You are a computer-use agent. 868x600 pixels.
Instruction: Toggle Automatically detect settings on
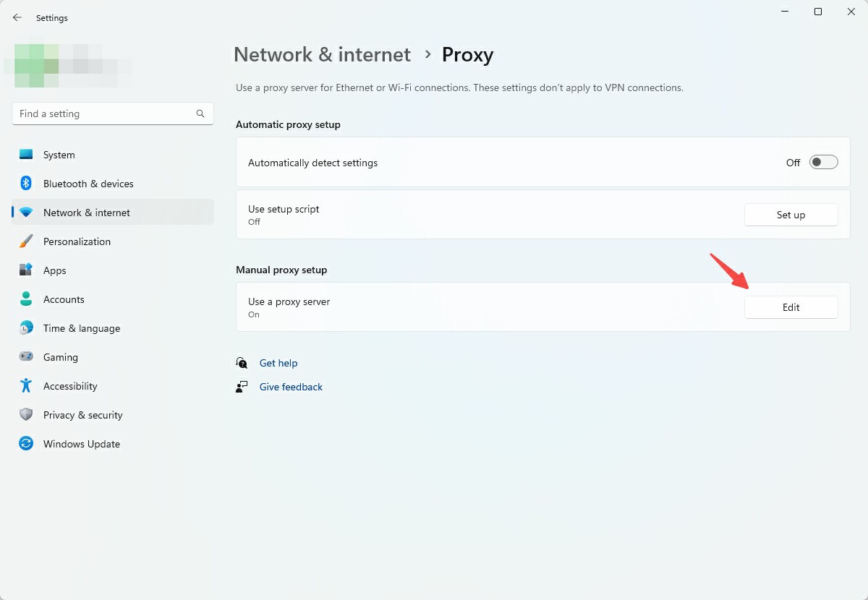823,162
